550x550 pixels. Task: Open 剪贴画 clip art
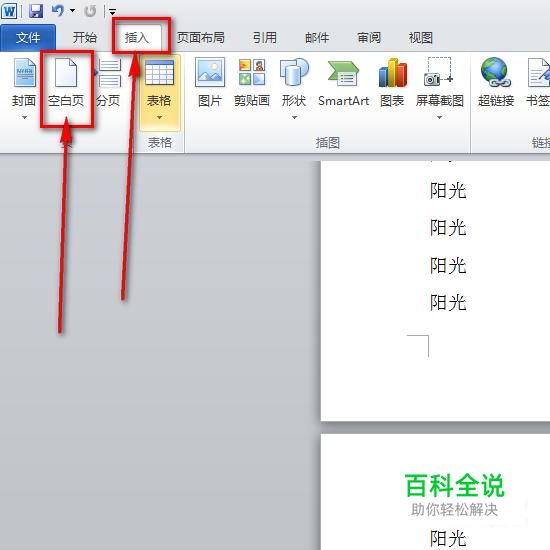point(252,83)
